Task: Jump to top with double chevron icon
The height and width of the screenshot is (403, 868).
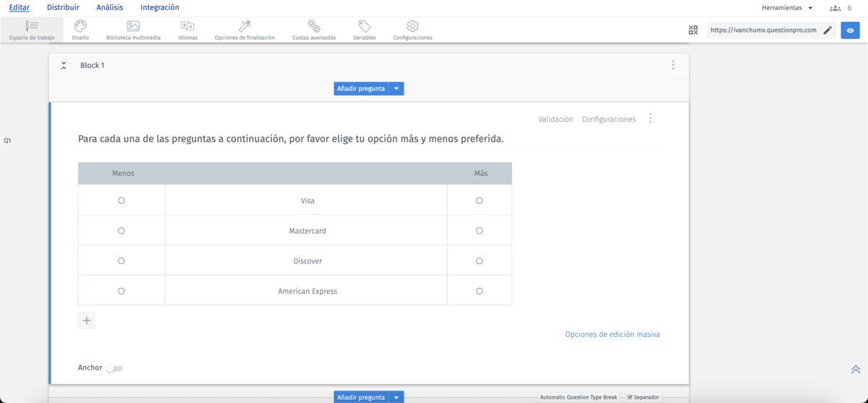Action: [856, 370]
